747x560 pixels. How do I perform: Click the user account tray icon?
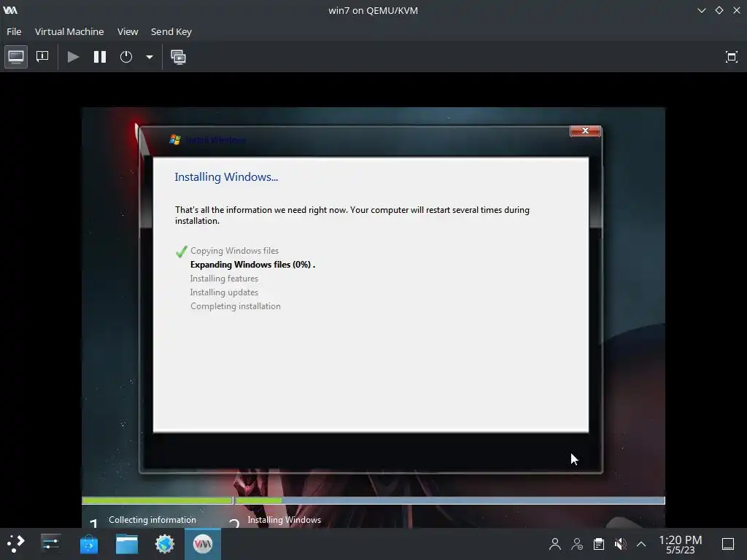point(554,544)
